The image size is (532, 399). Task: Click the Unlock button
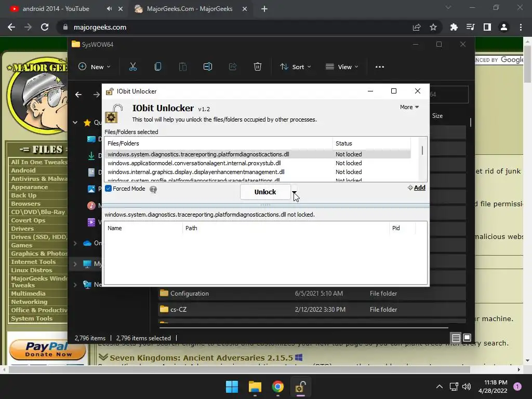[x=265, y=192]
